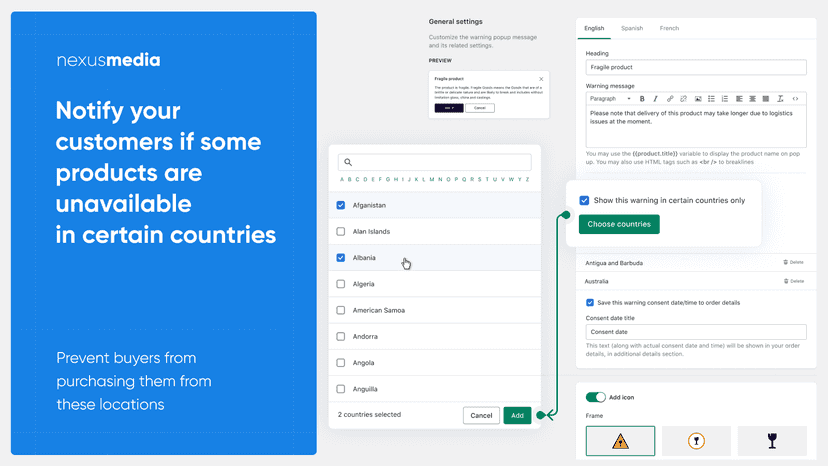828x466 pixels.
Task: Check the Andorra checkbox
Action: tap(341, 337)
